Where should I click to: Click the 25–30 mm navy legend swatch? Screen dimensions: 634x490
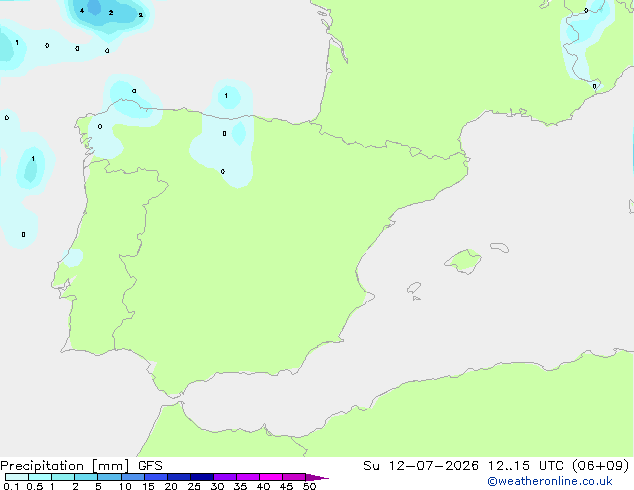pos(202,477)
